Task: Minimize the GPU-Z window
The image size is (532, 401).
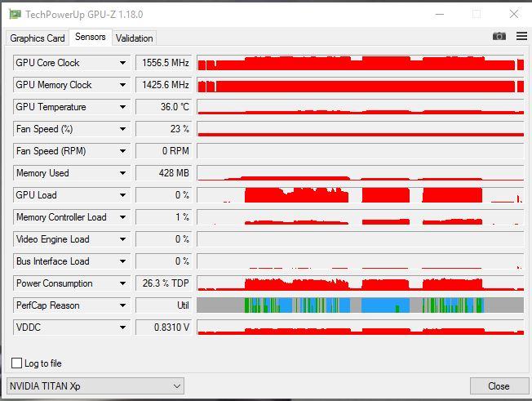Action: click(x=440, y=14)
